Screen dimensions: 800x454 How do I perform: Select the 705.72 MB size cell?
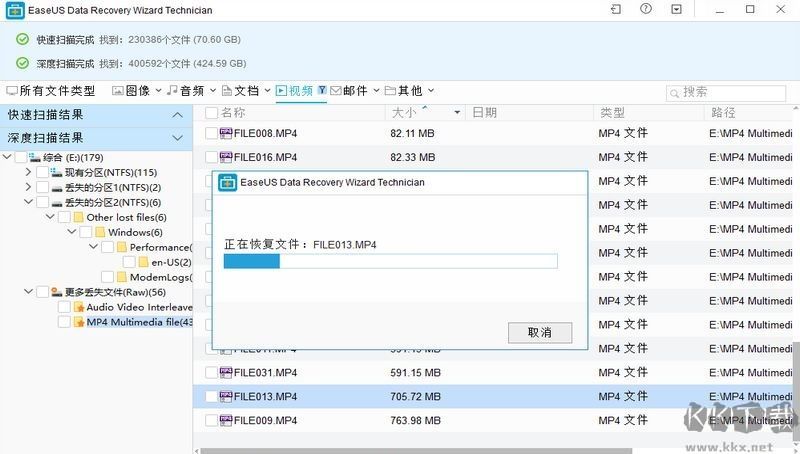coord(415,396)
